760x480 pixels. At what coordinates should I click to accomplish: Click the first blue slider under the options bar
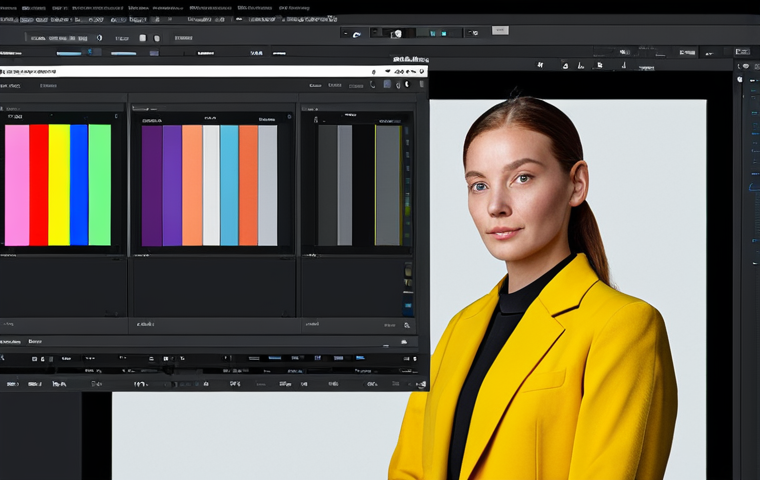point(69,53)
